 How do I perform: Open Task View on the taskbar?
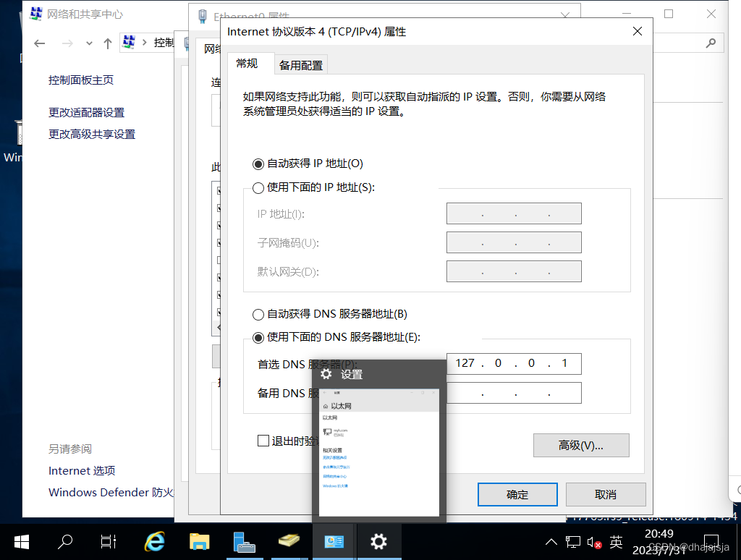click(x=109, y=542)
